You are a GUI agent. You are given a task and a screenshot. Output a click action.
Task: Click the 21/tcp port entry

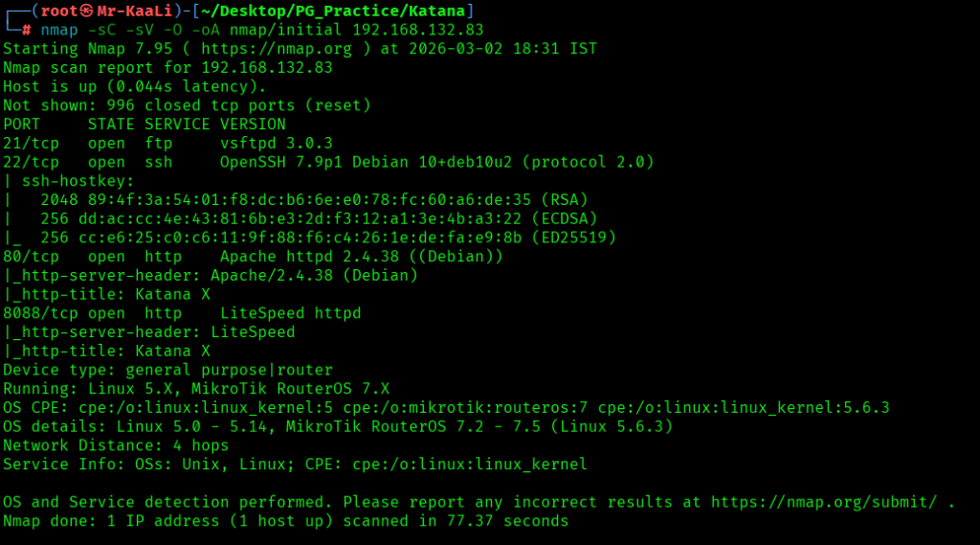[29, 143]
